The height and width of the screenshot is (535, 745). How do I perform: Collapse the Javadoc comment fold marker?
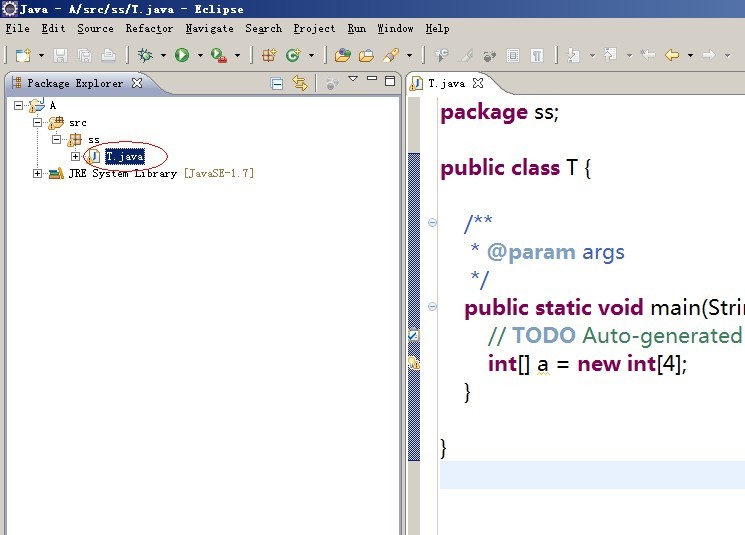pyautogui.click(x=432, y=222)
